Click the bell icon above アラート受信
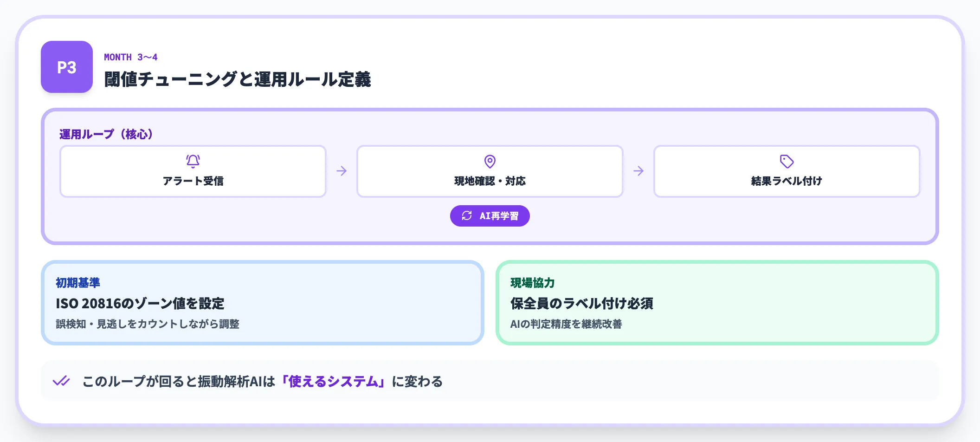980x442 pixels. coord(193,161)
